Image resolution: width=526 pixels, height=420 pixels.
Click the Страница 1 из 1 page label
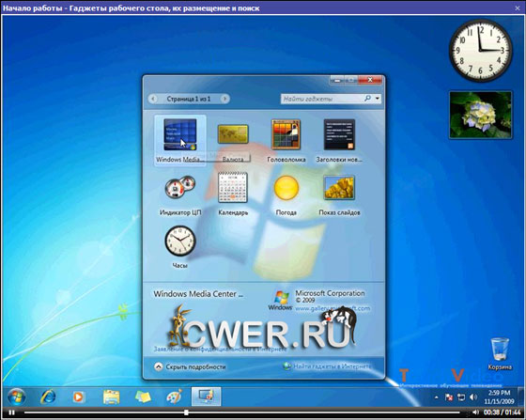point(189,99)
